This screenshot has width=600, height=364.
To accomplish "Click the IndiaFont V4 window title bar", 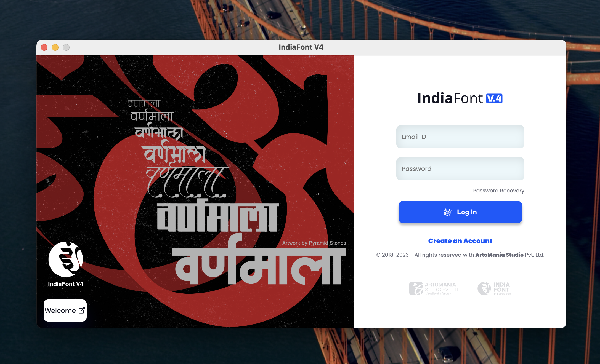I will point(301,47).
